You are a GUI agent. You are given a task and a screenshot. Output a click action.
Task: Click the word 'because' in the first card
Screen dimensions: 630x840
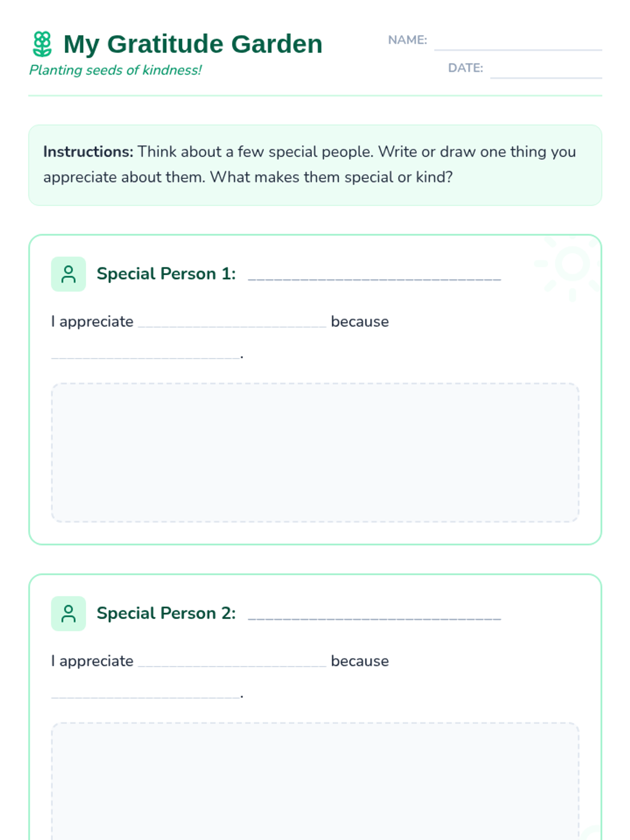tap(360, 321)
